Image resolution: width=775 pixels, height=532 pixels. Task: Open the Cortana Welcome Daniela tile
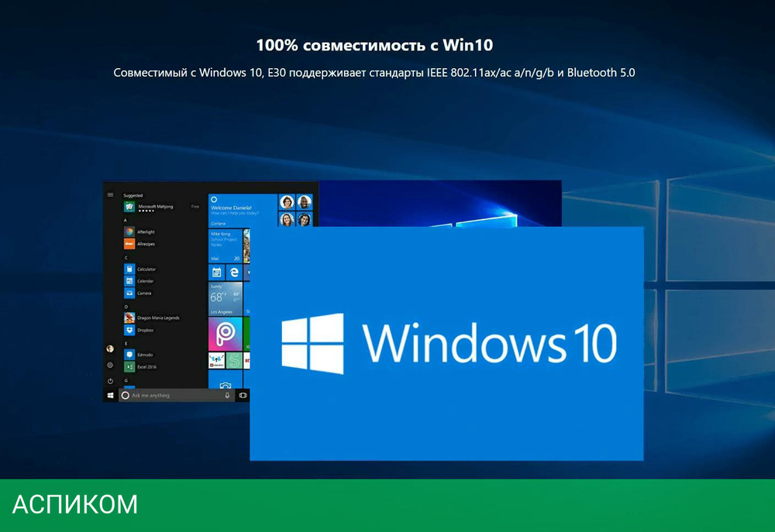pos(243,210)
